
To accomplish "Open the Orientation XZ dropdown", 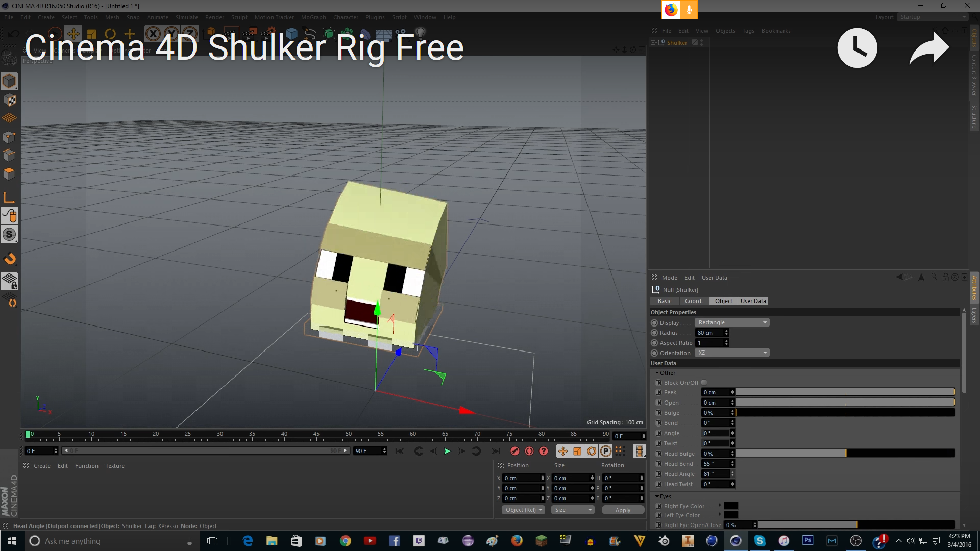I will 732,353.
